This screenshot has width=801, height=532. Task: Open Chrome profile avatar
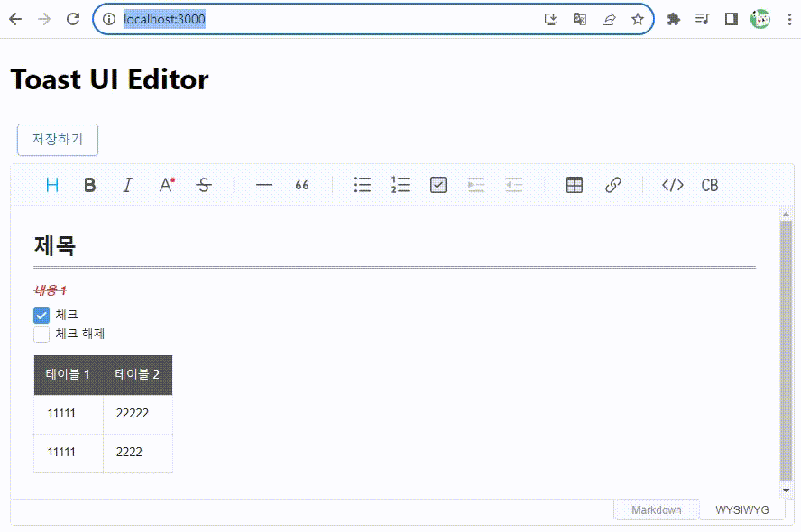(x=760, y=20)
